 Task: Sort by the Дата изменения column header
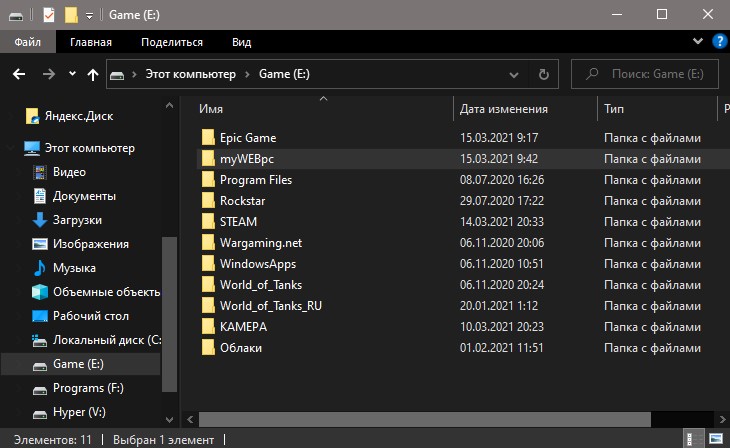point(525,109)
